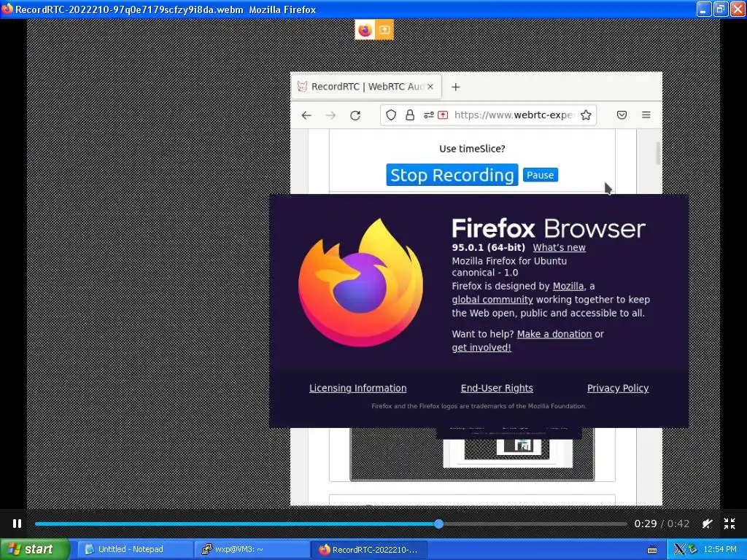This screenshot has width=747, height=560.
Task: Click the site lock icon
Action: click(x=410, y=114)
